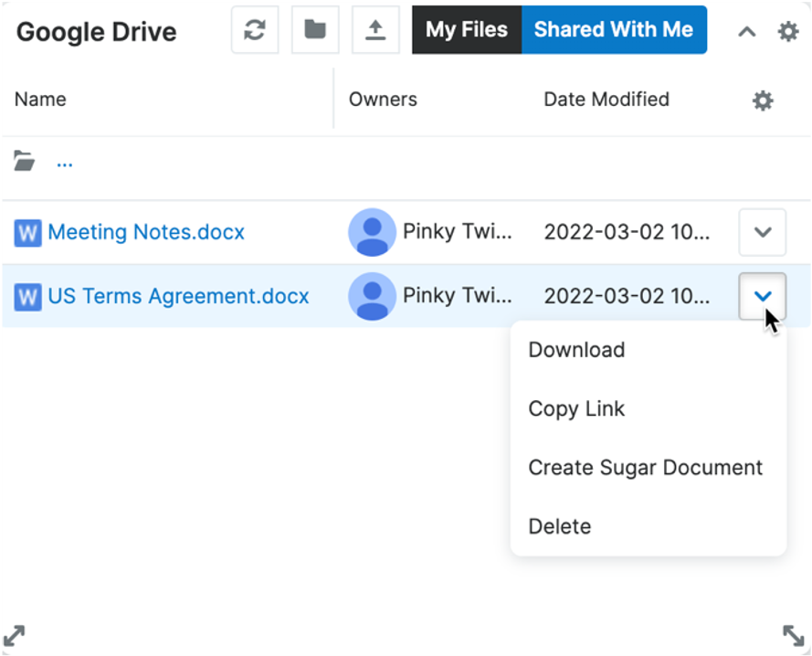Click the upload file icon button
The image size is (812, 656).
coord(375,30)
